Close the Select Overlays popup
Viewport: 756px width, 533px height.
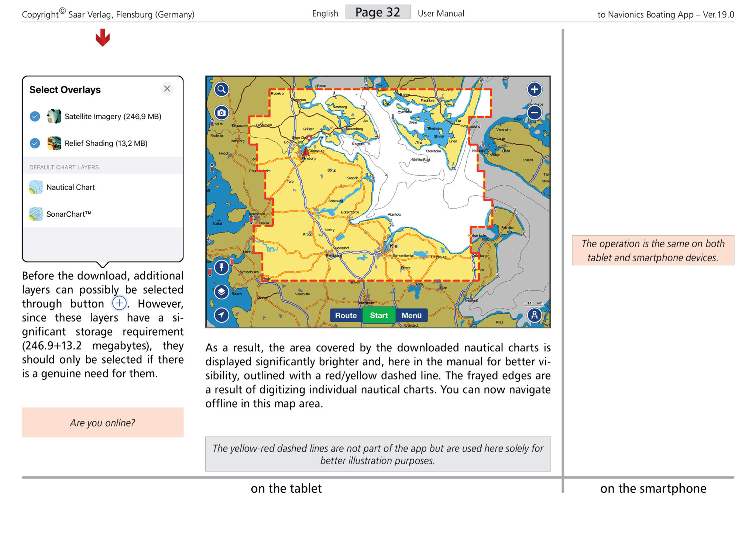tap(167, 89)
